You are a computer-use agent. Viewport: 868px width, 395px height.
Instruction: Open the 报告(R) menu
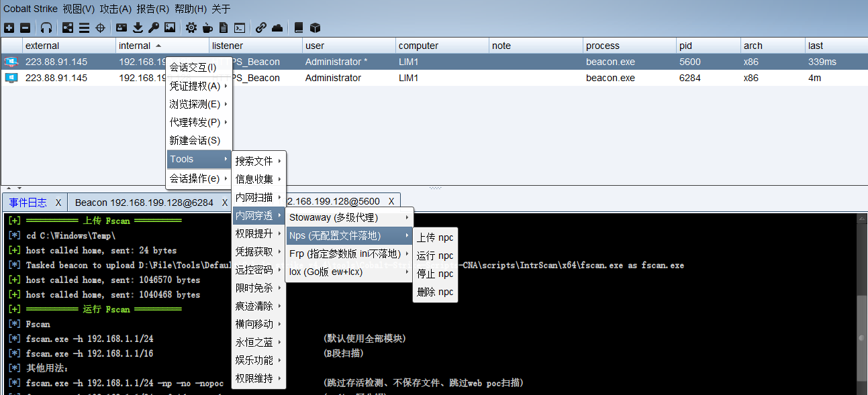click(152, 9)
